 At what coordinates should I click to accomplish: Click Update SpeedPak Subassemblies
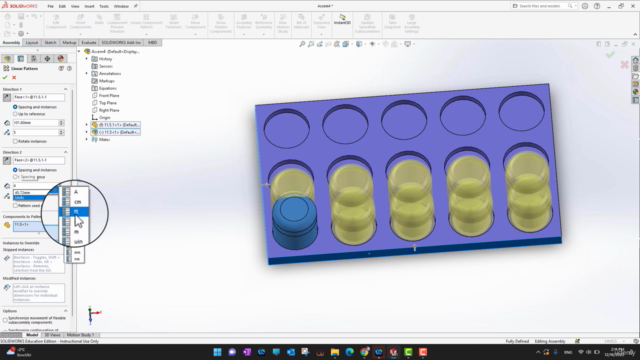point(367,23)
